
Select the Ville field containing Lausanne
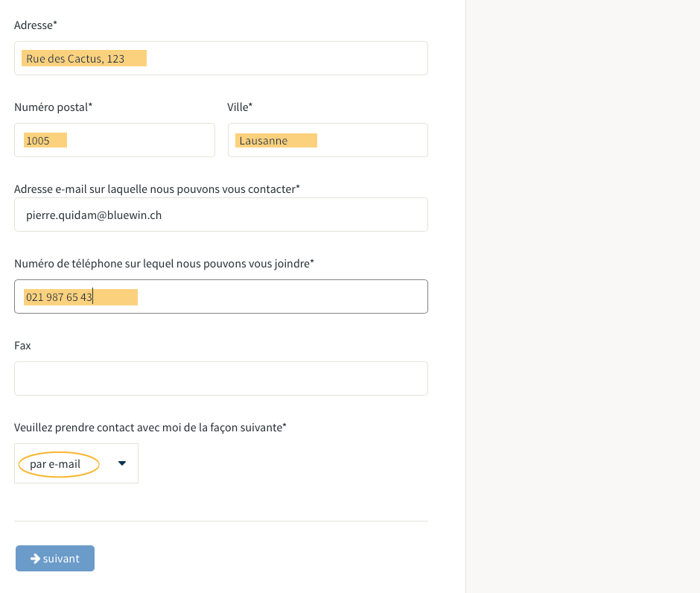pos(328,140)
